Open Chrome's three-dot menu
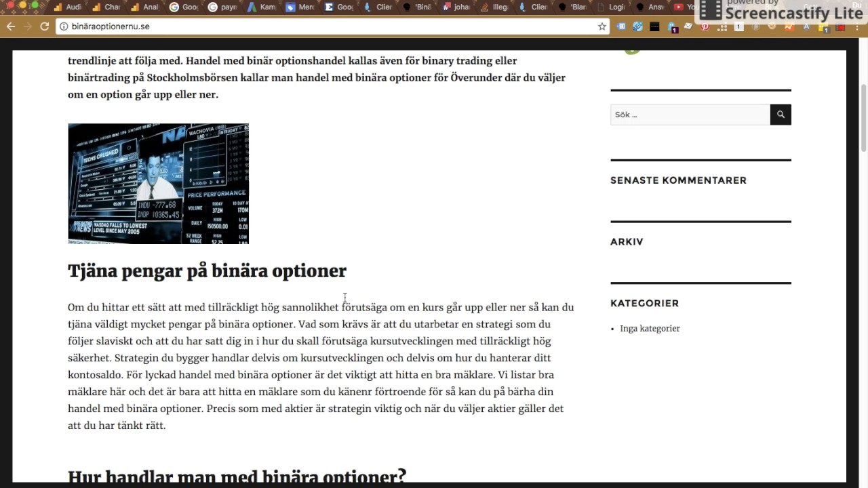868x488 pixels. click(857, 27)
